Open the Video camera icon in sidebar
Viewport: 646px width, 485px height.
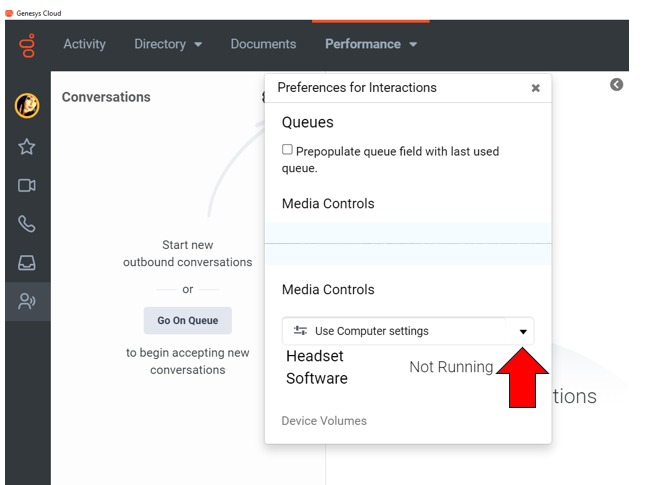[x=27, y=185]
